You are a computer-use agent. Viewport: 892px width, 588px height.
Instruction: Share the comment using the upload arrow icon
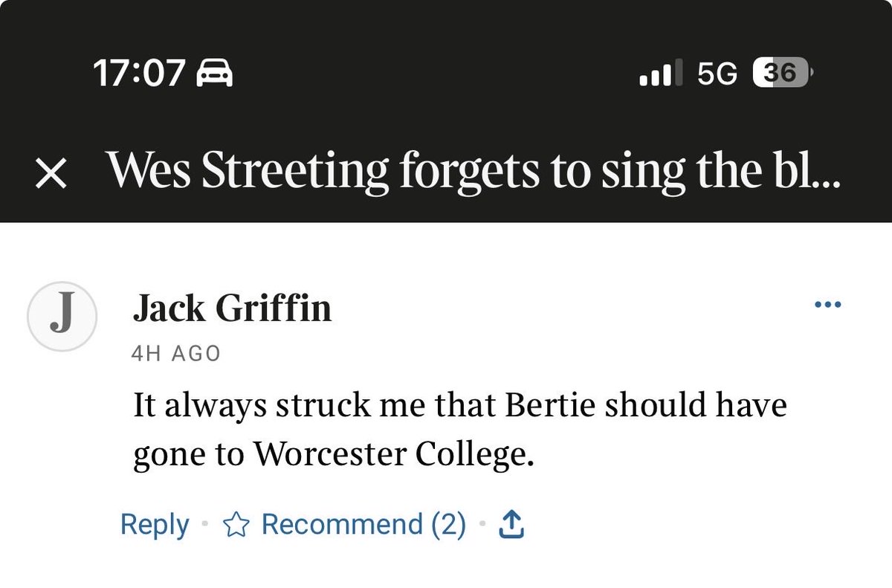click(511, 526)
